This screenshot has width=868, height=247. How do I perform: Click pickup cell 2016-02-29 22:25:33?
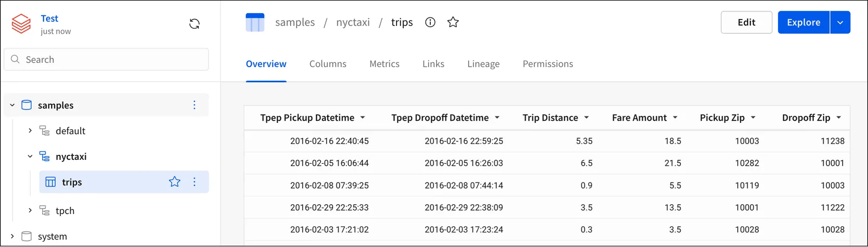coord(329,207)
